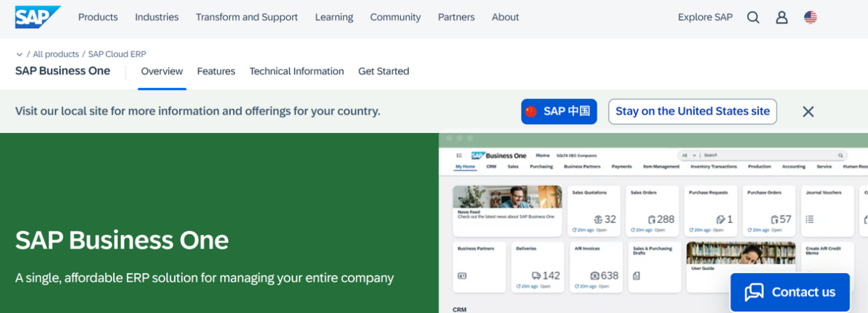
Task: Open the site search magnifier icon
Action: pos(753,17)
